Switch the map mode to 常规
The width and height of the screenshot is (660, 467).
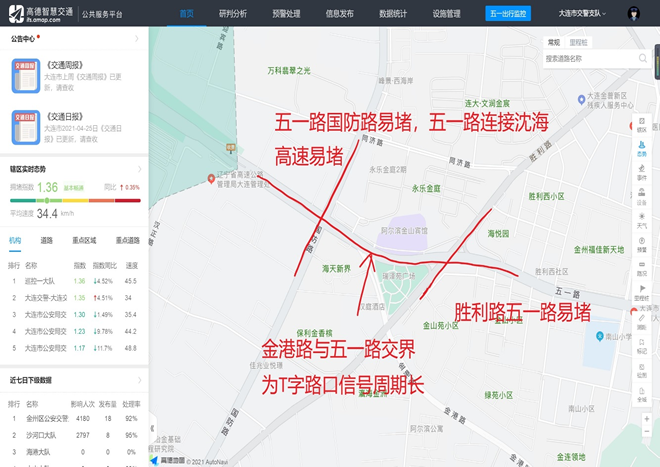tap(554, 42)
